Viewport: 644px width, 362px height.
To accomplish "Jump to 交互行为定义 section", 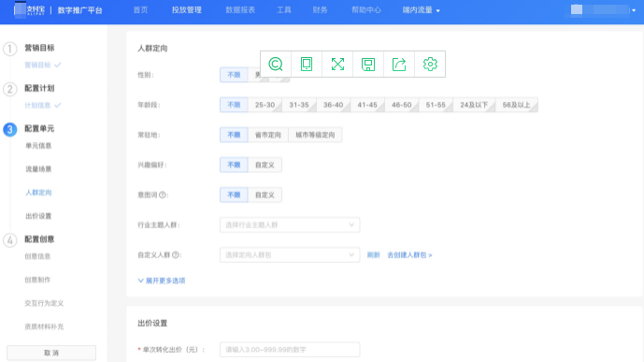I will [x=44, y=303].
